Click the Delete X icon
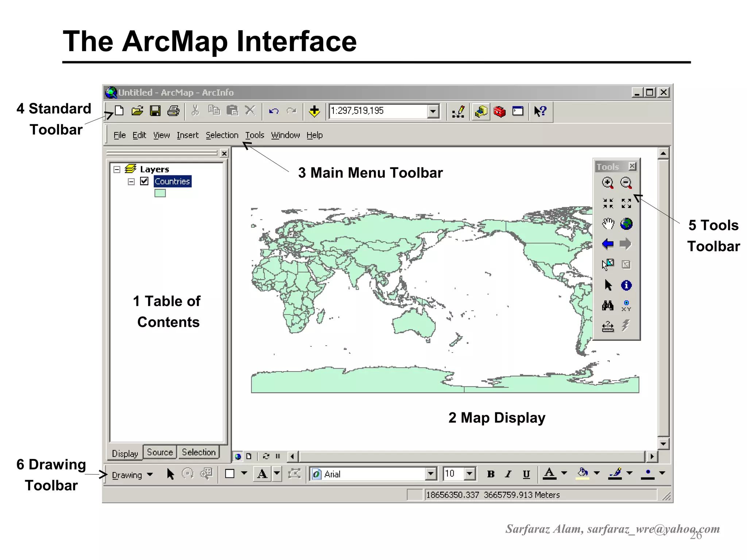Screen dimensions: 747x560 (250, 110)
